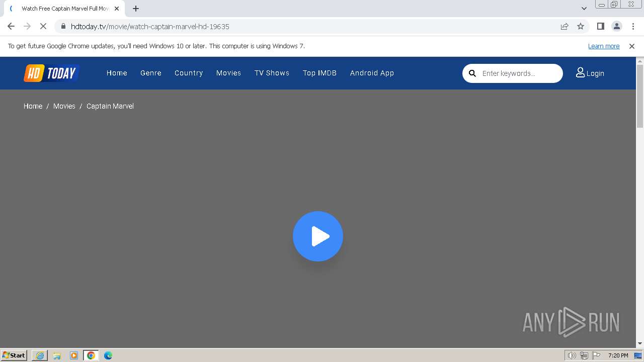Open Microsoft Edge from taskbar
This screenshot has width=644, height=362.
click(x=108, y=355)
